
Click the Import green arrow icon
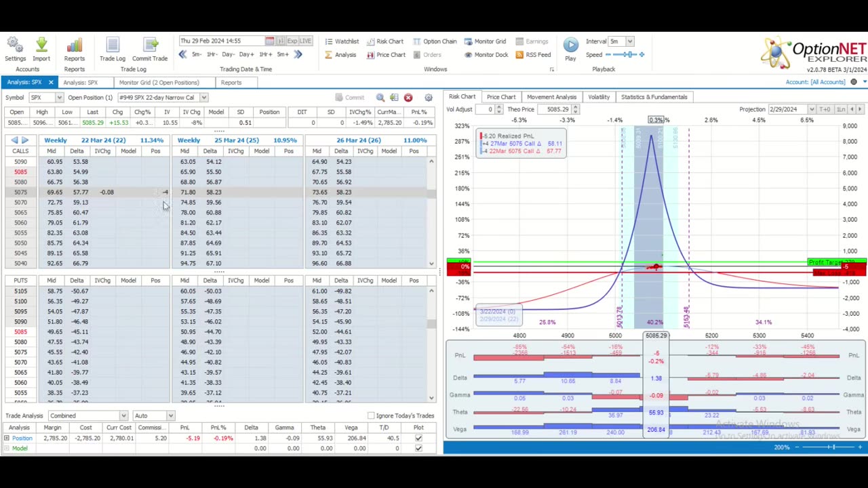41,45
